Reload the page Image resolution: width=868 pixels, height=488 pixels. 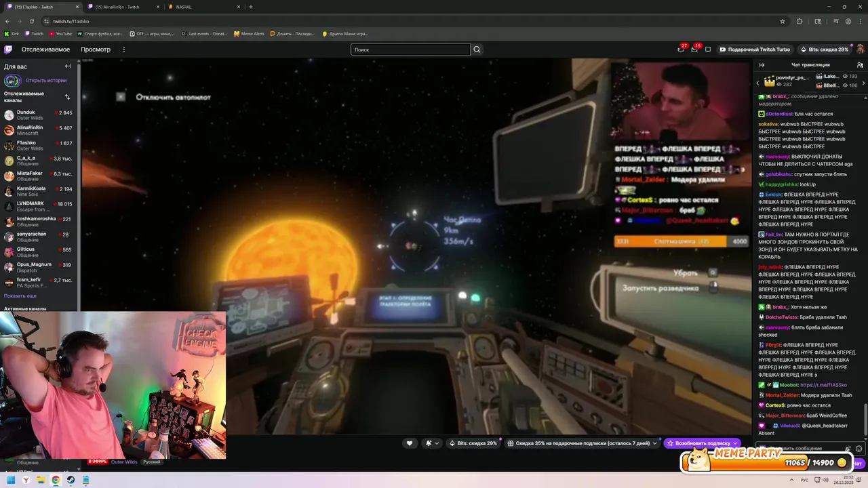(31, 21)
